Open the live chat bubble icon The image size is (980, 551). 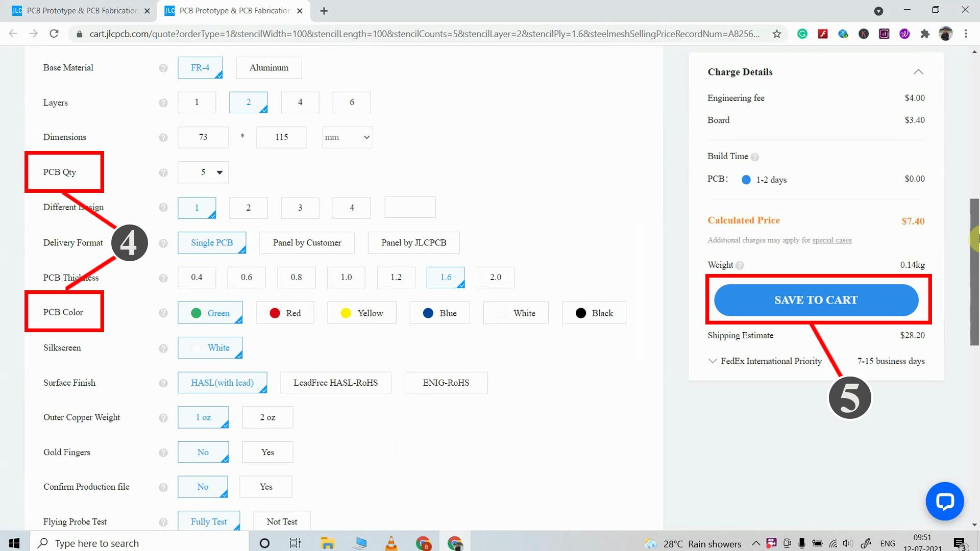coord(944,501)
